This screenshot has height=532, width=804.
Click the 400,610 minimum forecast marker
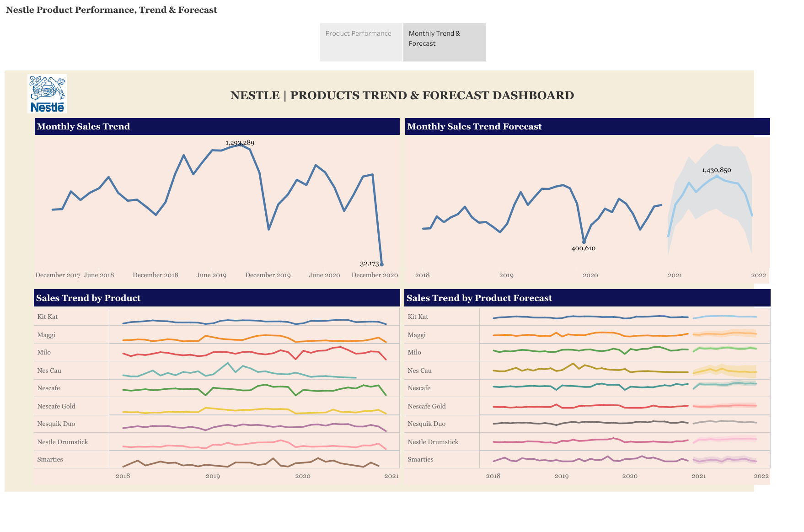584,242
